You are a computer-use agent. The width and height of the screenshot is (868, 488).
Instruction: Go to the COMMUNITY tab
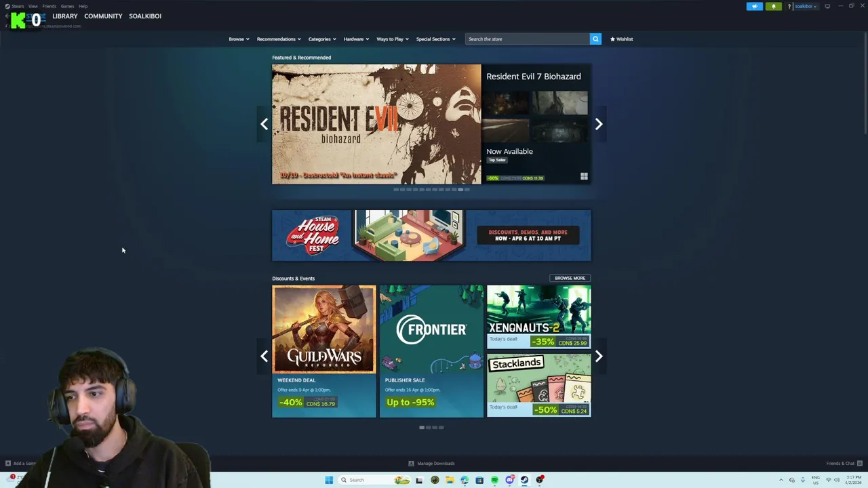[103, 16]
